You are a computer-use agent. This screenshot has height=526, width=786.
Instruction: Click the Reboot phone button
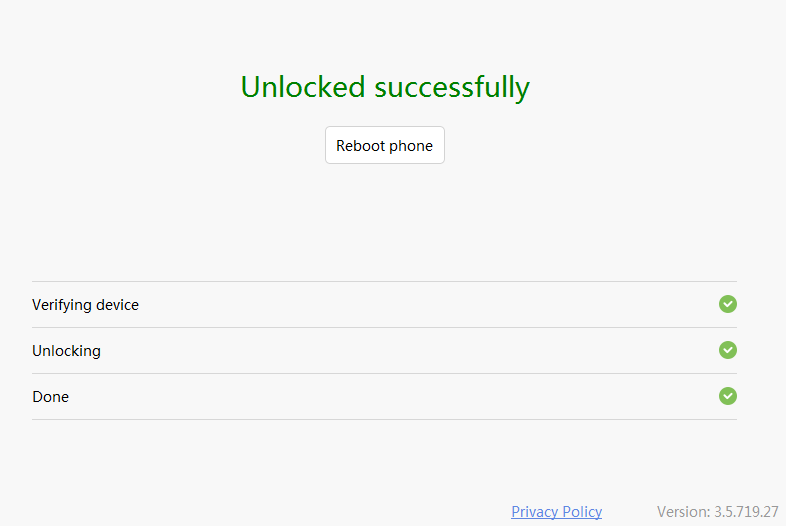(x=384, y=145)
